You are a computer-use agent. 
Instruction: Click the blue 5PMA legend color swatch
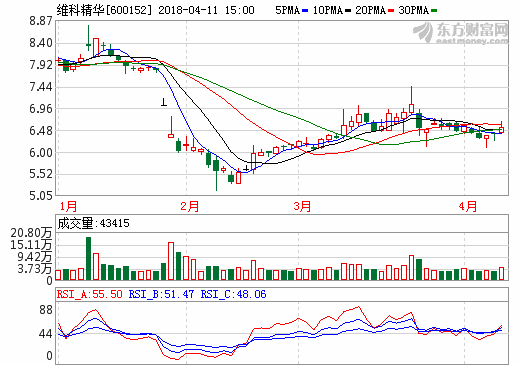pos(305,11)
